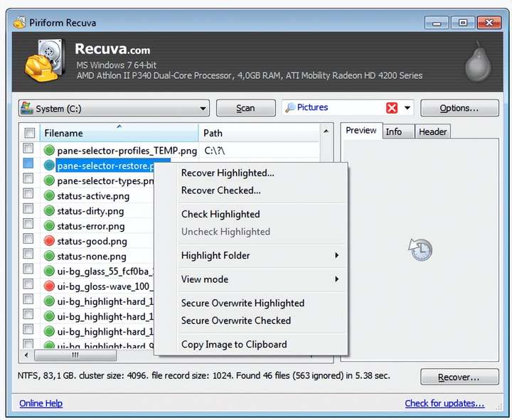Check the box for pane-selector-restore file
The width and height of the screenshot is (512, 420).
point(28,163)
